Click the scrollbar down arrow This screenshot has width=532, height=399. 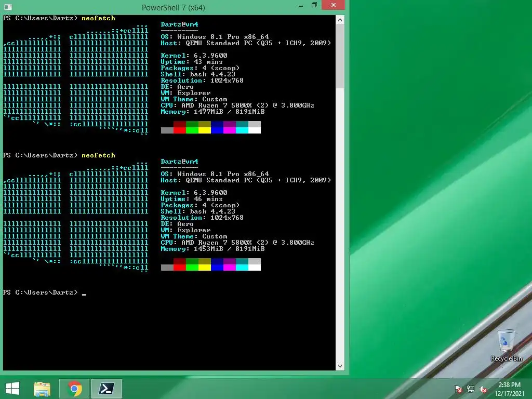[x=340, y=366]
